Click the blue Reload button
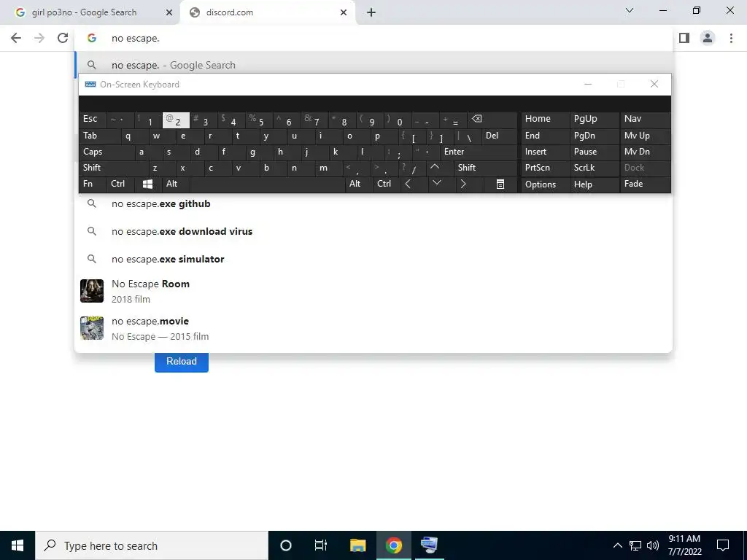 pyautogui.click(x=182, y=362)
